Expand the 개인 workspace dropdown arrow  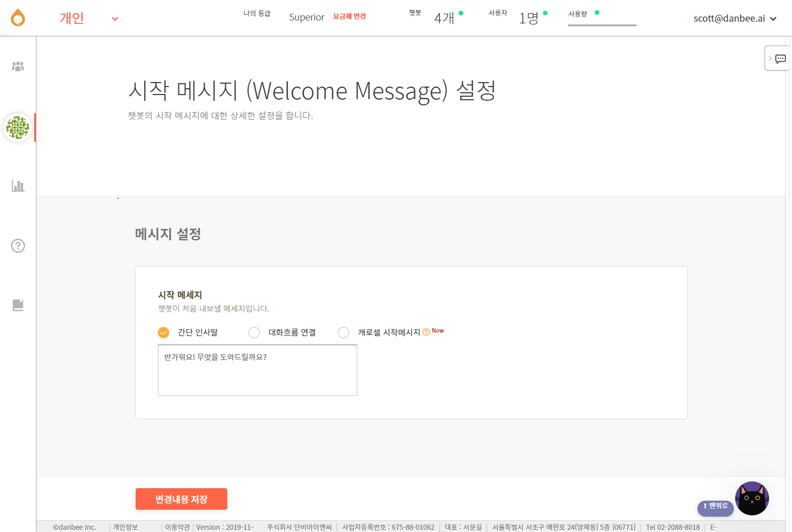point(115,19)
